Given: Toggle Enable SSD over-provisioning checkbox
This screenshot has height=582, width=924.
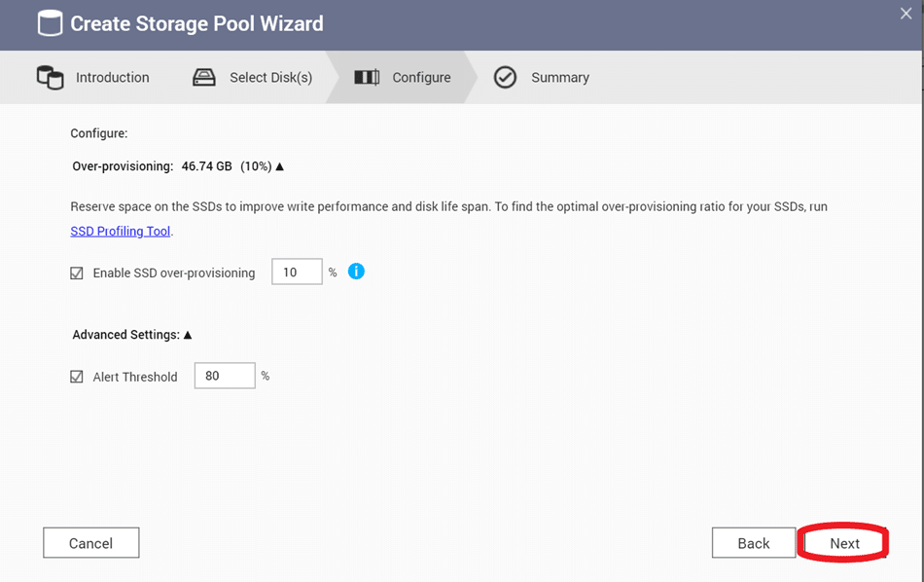Looking at the screenshot, I should [x=77, y=273].
